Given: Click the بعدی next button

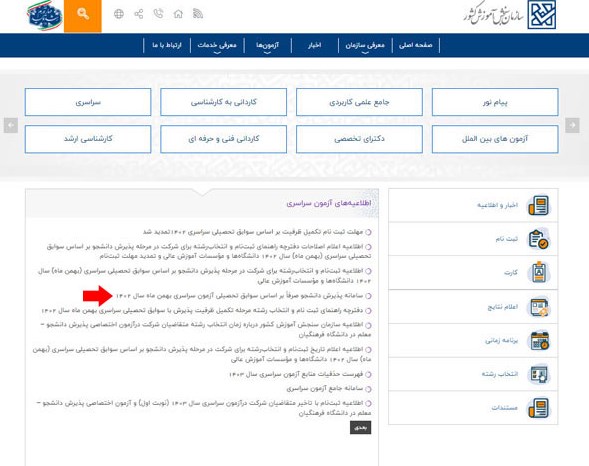Looking at the screenshot, I should [361, 427].
